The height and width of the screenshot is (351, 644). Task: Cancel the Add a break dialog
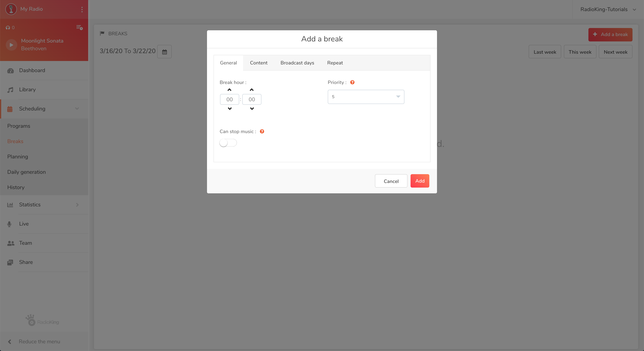click(x=391, y=181)
